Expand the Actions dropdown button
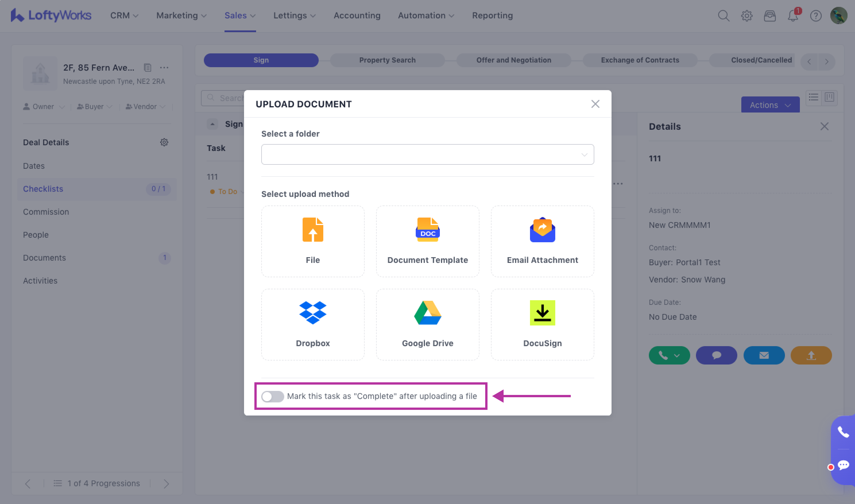The height and width of the screenshot is (504, 855). (770, 105)
